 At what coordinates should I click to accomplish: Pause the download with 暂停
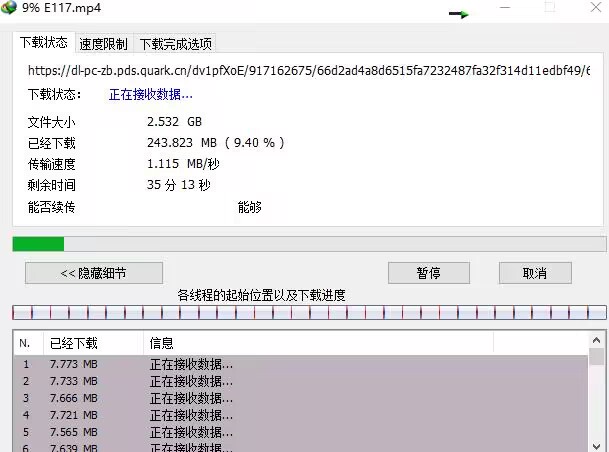pyautogui.click(x=429, y=273)
